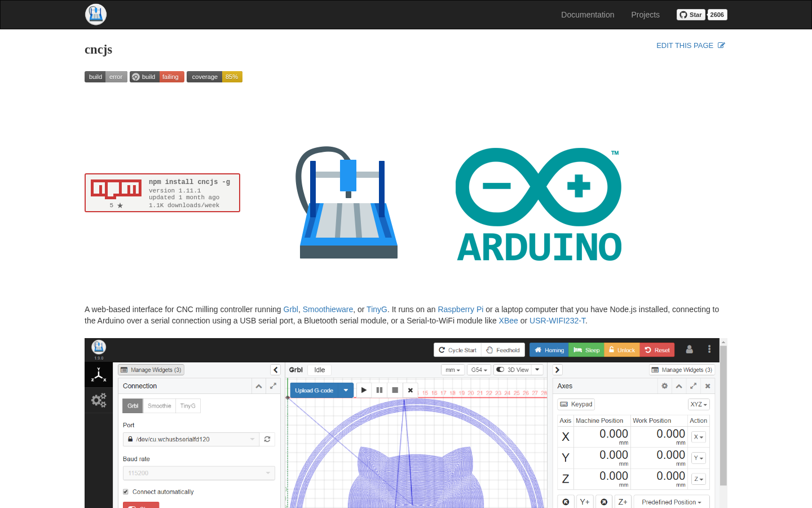Open the vertical ellipsis more menu
This screenshot has width=812, height=508.
click(709, 349)
